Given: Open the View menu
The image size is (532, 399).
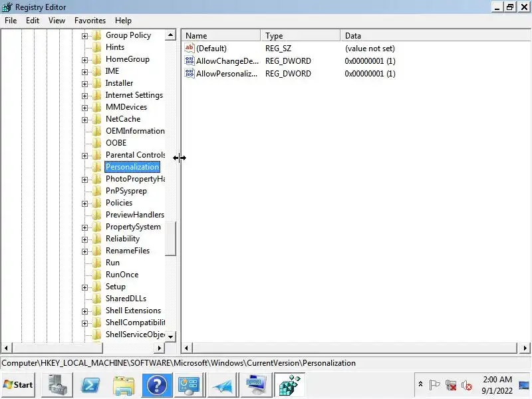Looking at the screenshot, I should point(57,21).
